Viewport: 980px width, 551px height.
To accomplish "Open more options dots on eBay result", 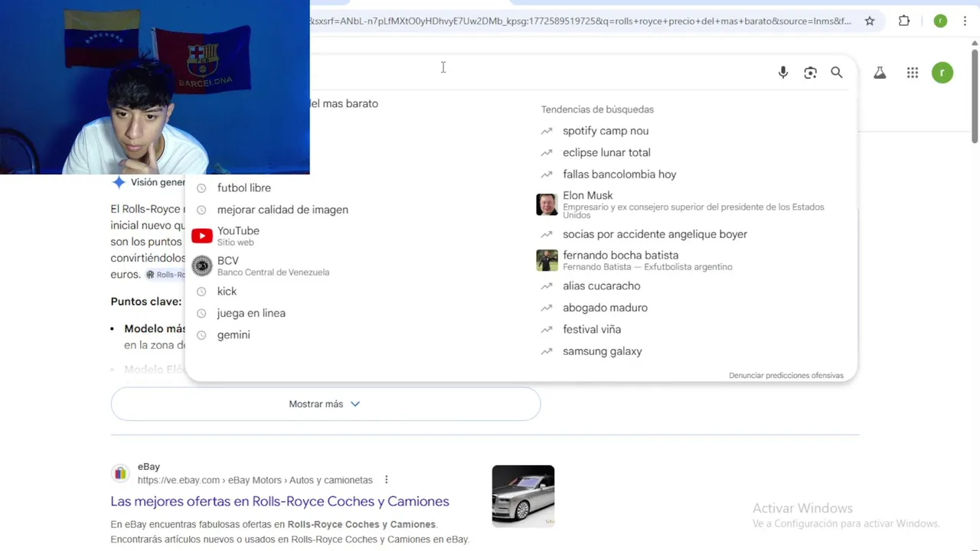I will [386, 480].
